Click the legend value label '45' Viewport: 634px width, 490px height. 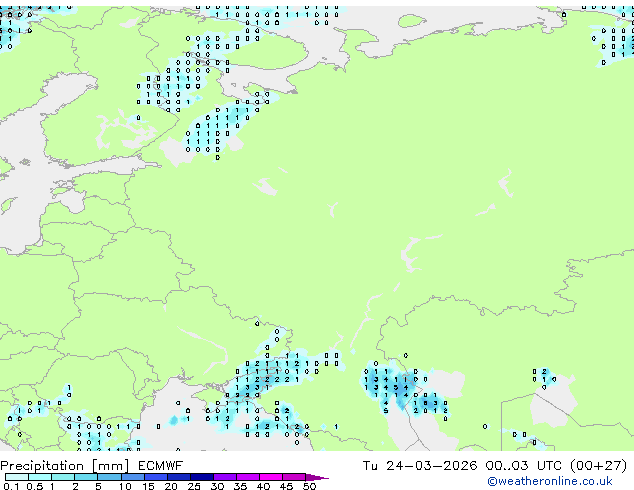(x=286, y=486)
